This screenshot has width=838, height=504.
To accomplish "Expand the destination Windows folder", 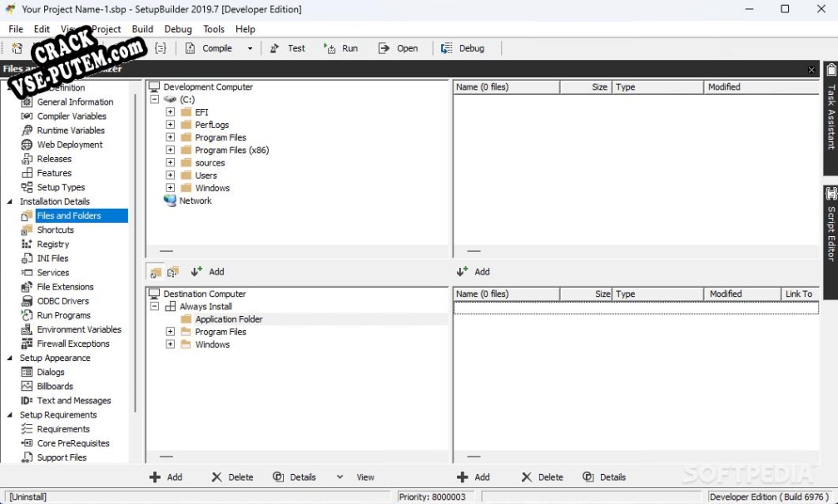I will click(x=170, y=344).
